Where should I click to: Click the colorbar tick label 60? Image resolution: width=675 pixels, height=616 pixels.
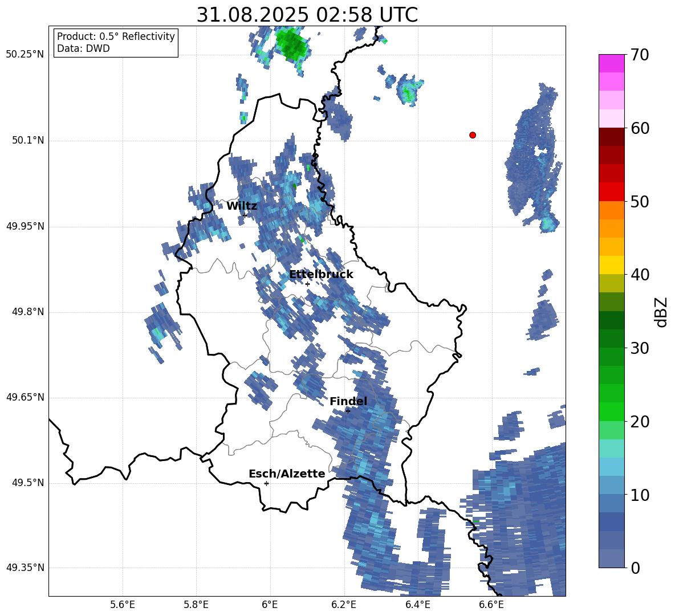coord(640,128)
